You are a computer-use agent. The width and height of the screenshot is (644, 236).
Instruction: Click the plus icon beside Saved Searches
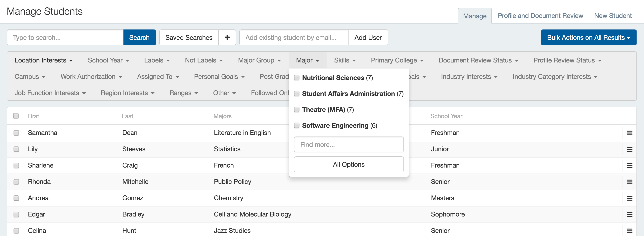pyautogui.click(x=227, y=37)
